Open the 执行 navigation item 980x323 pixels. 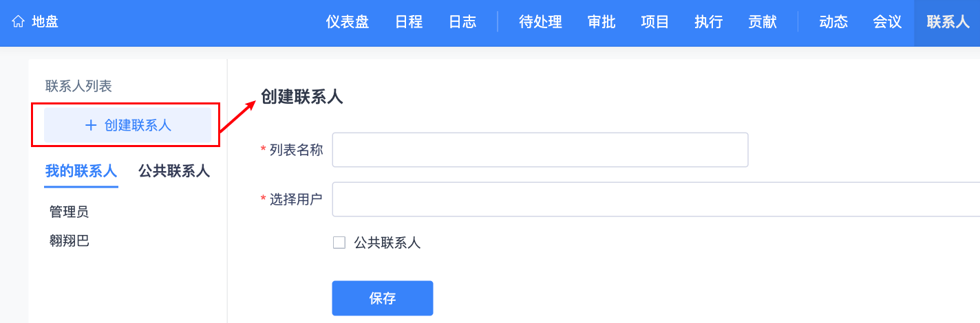(709, 22)
